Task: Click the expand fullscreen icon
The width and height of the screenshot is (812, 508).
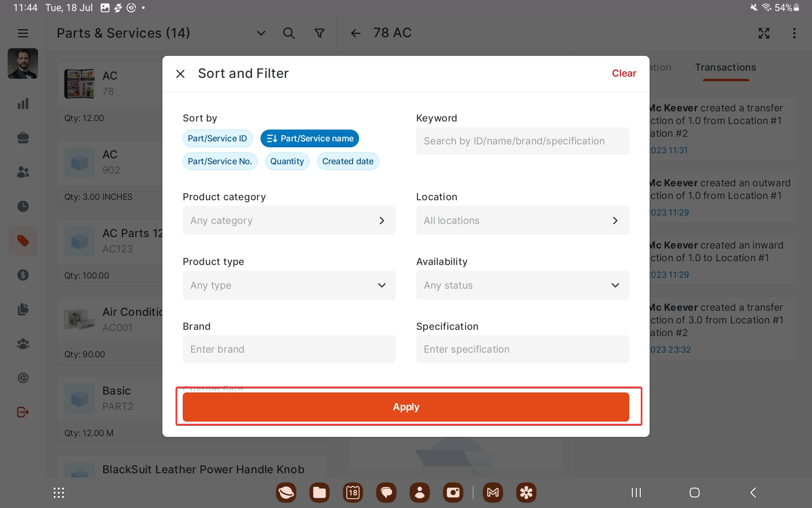Action: (764, 33)
